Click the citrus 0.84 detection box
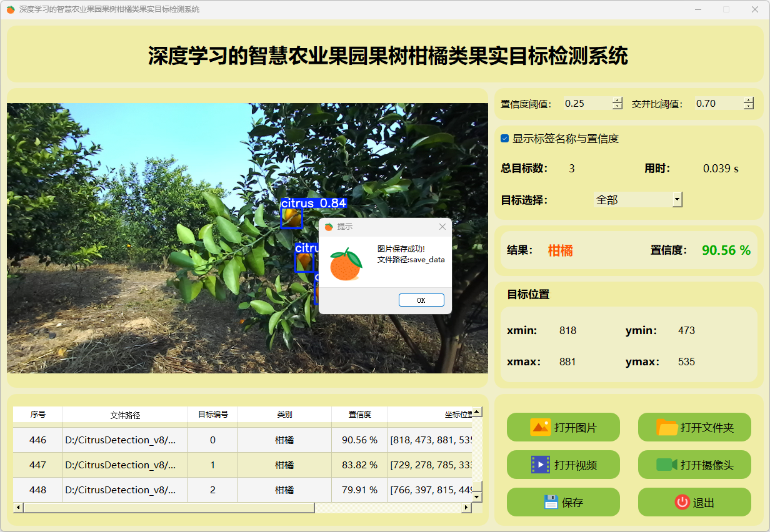This screenshot has height=532, width=770. pyautogui.click(x=291, y=218)
